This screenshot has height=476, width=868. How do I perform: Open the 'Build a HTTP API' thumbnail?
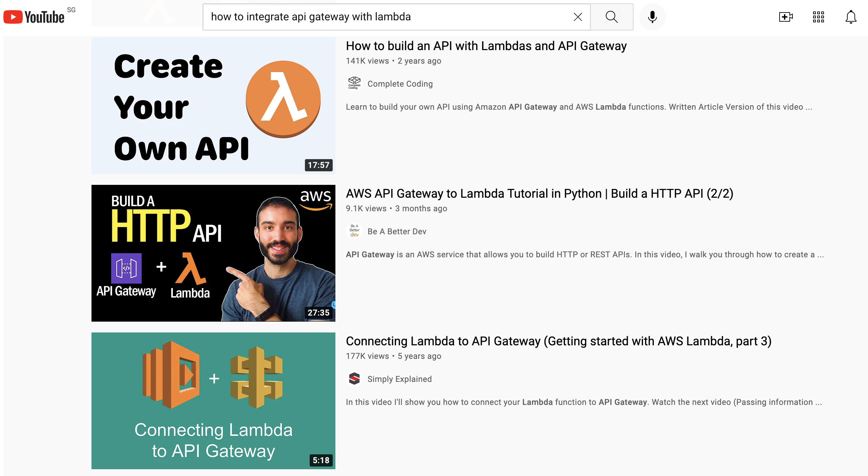tap(213, 253)
